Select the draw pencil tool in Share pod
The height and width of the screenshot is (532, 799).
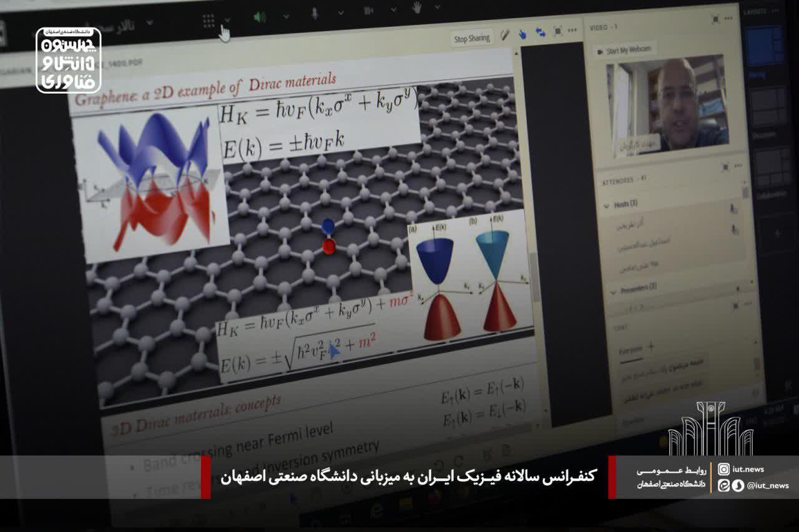click(x=504, y=34)
